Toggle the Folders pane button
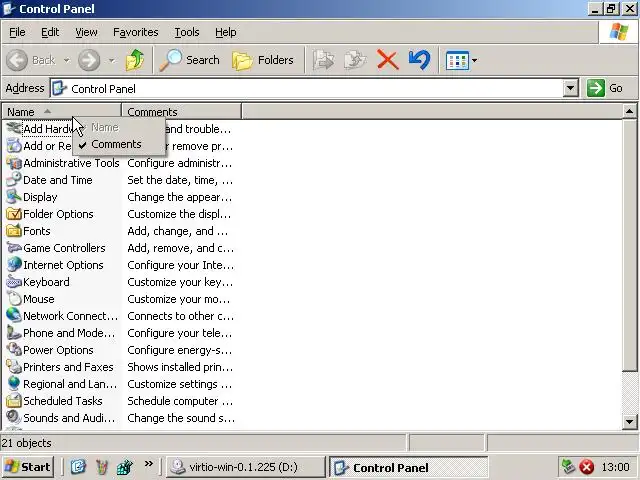Screen dimensions: 640x480 pos(263,60)
